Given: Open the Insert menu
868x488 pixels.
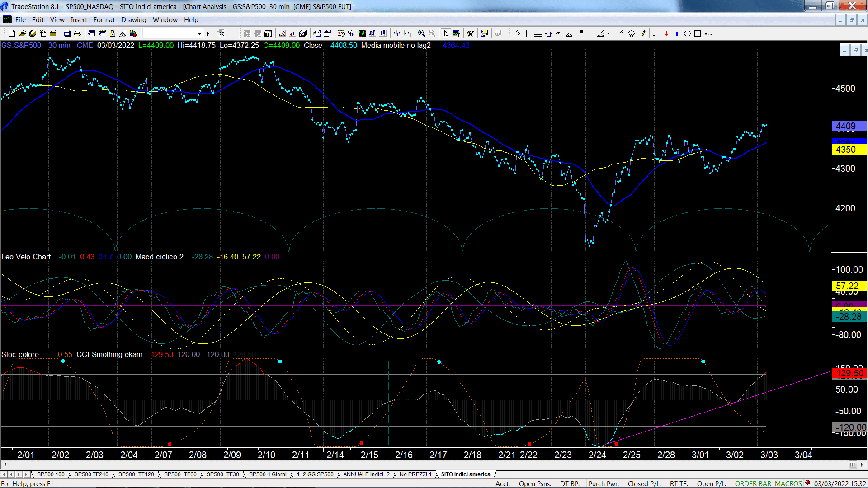Looking at the screenshot, I should pos(79,20).
